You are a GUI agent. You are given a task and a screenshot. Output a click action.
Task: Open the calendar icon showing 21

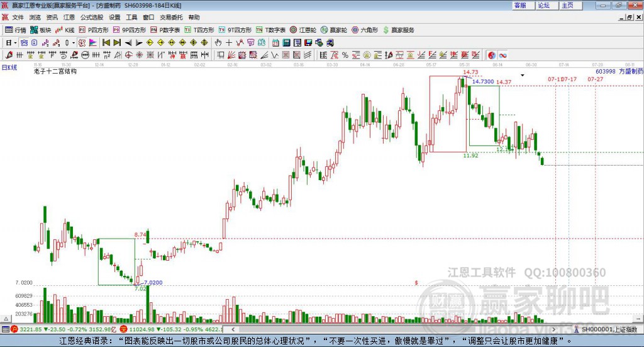click(x=275, y=43)
